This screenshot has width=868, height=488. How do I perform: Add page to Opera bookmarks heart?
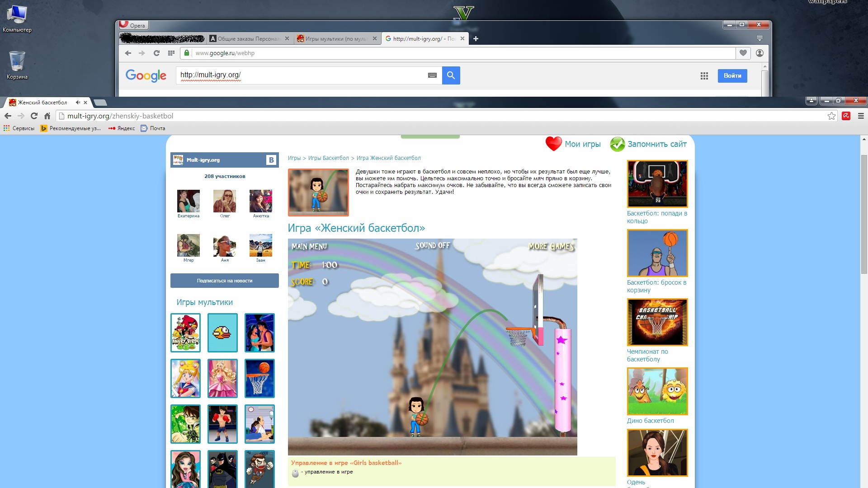743,53
